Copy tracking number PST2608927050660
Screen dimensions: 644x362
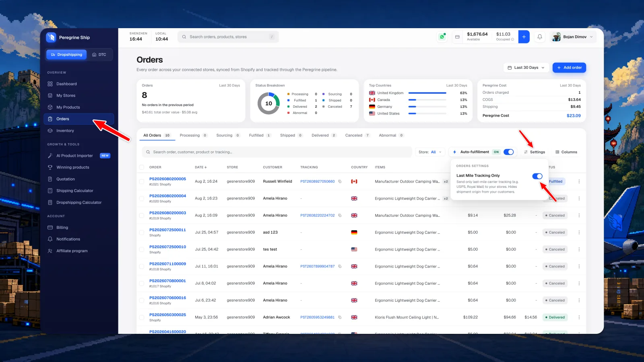click(x=340, y=181)
